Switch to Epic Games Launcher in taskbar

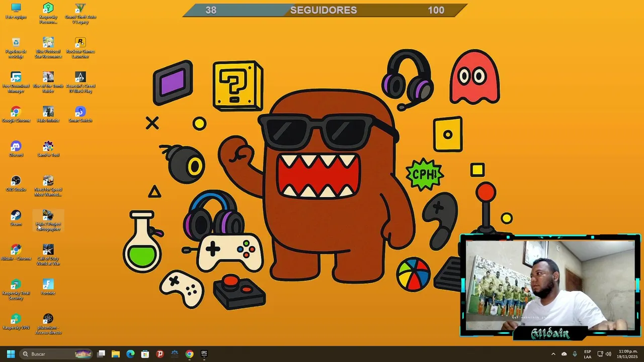204,354
